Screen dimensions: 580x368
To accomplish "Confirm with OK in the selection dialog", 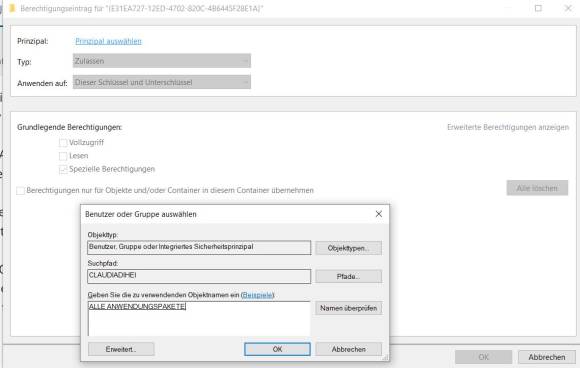I will [x=277, y=349].
